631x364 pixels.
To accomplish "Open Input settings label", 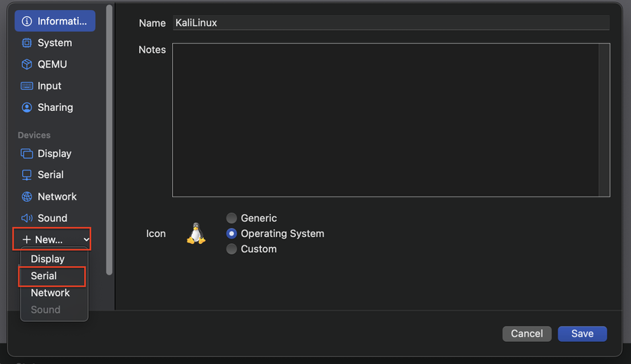I will click(x=50, y=86).
